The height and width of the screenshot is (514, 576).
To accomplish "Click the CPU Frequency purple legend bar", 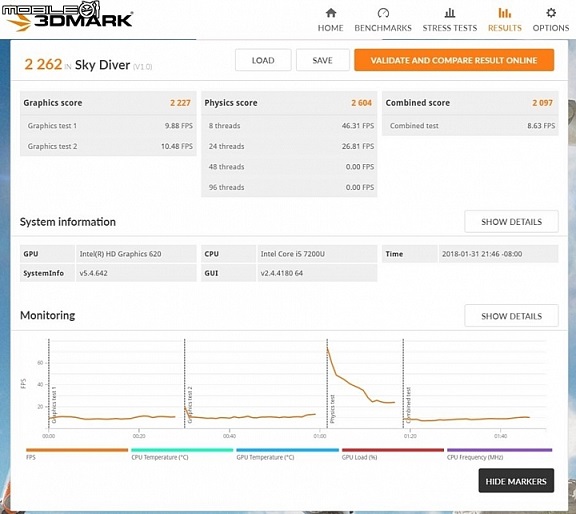I will [500, 450].
